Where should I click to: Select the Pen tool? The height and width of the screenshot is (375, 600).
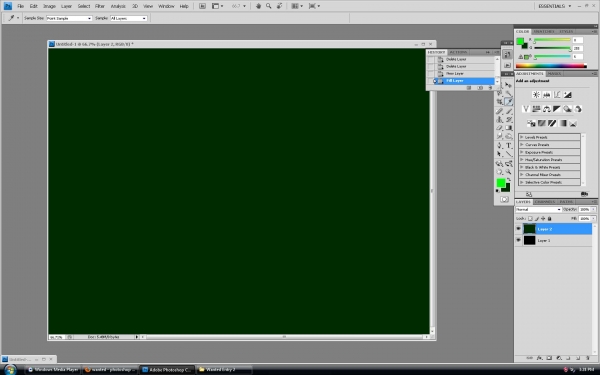coord(500,145)
